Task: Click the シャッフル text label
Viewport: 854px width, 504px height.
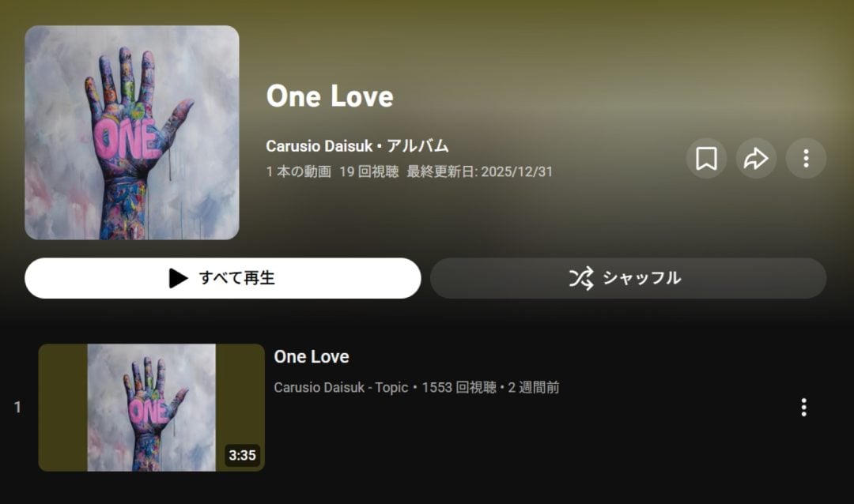Action: tap(641, 278)
